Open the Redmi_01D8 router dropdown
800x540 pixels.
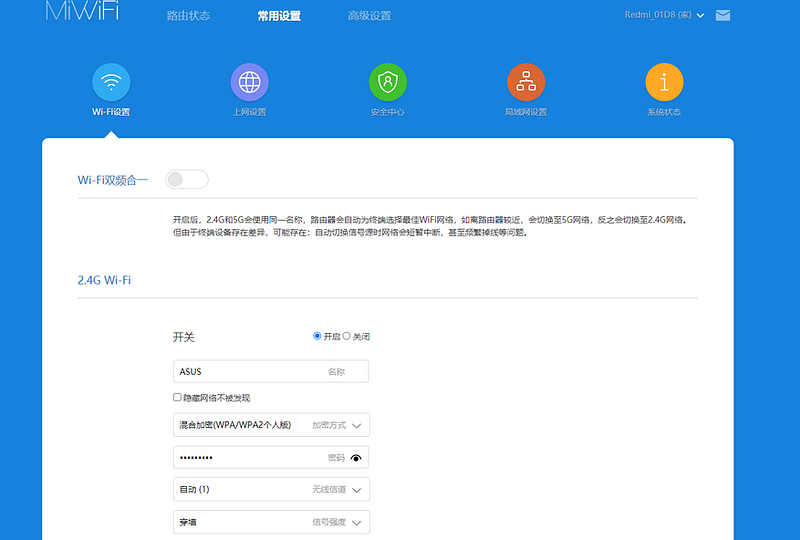pyautogui.click(x=664, y=15)
